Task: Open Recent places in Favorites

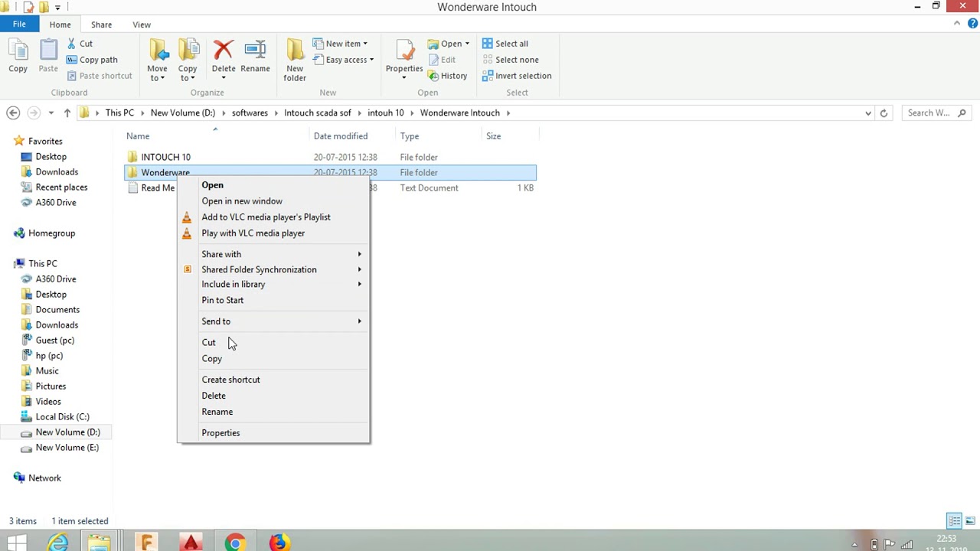Action: tap(61, 187)
